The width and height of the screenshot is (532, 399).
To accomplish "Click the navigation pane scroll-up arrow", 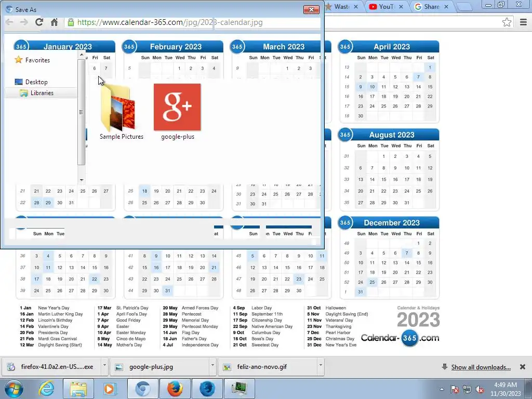I will coord(82,54).
